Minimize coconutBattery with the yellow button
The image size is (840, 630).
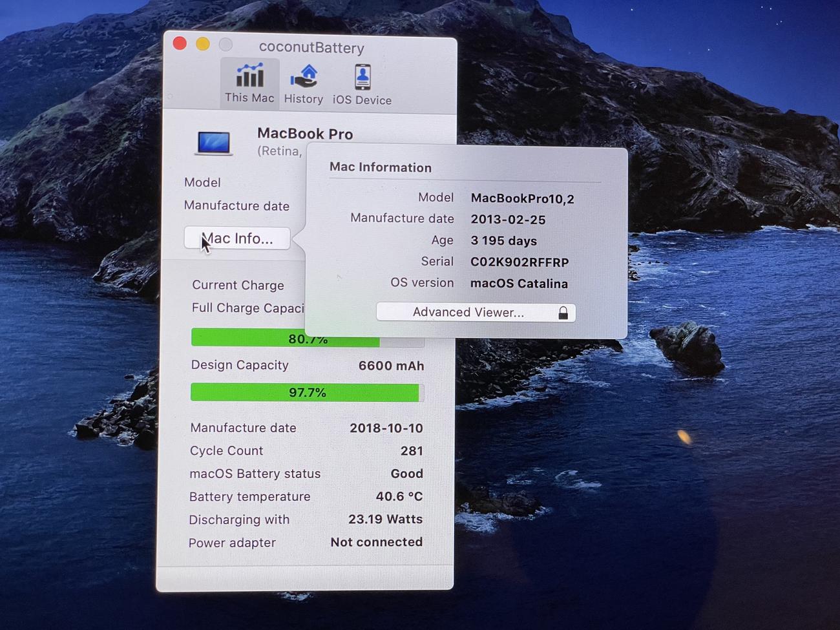tap(202, 44)
